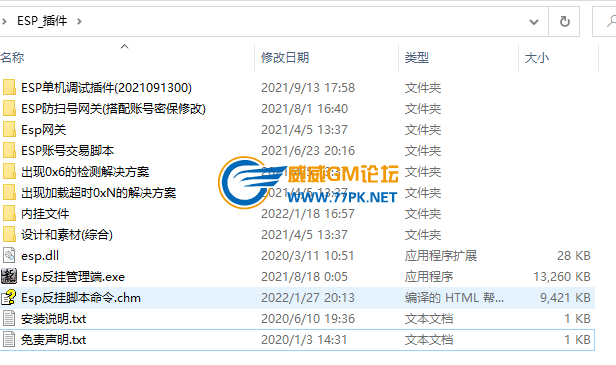This screenshot has height=365, width=616.
Task: Click the date 2021/9/13 17:58
Action: 308,87
